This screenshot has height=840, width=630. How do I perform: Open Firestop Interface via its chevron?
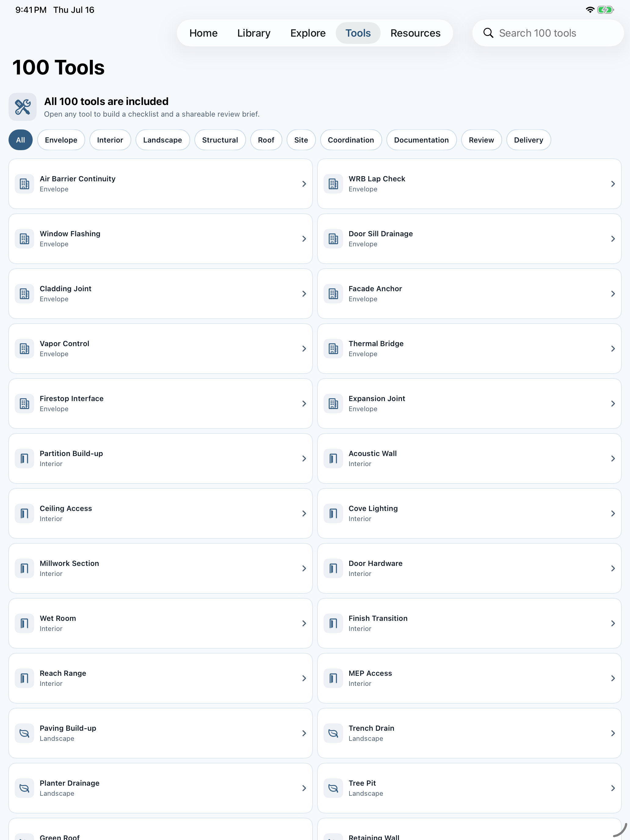[x=304, y=404]
